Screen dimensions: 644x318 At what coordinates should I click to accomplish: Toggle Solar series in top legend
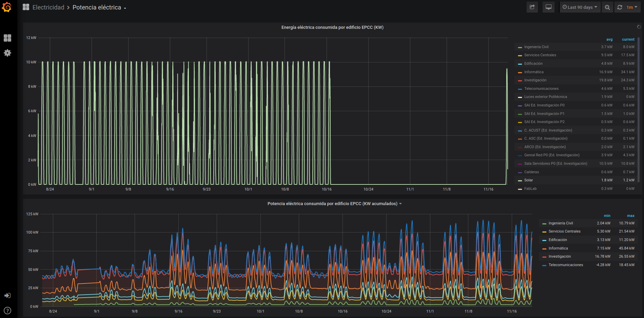coord(528,180)
